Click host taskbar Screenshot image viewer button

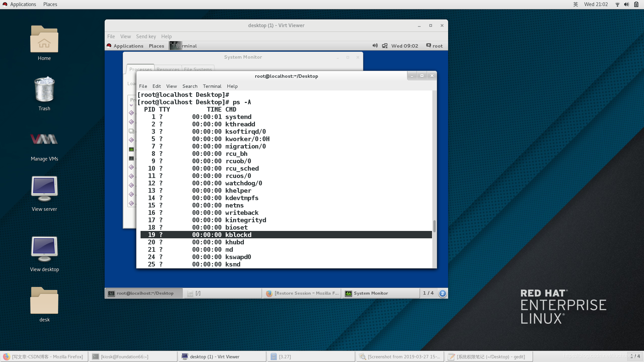pos(400,357)
